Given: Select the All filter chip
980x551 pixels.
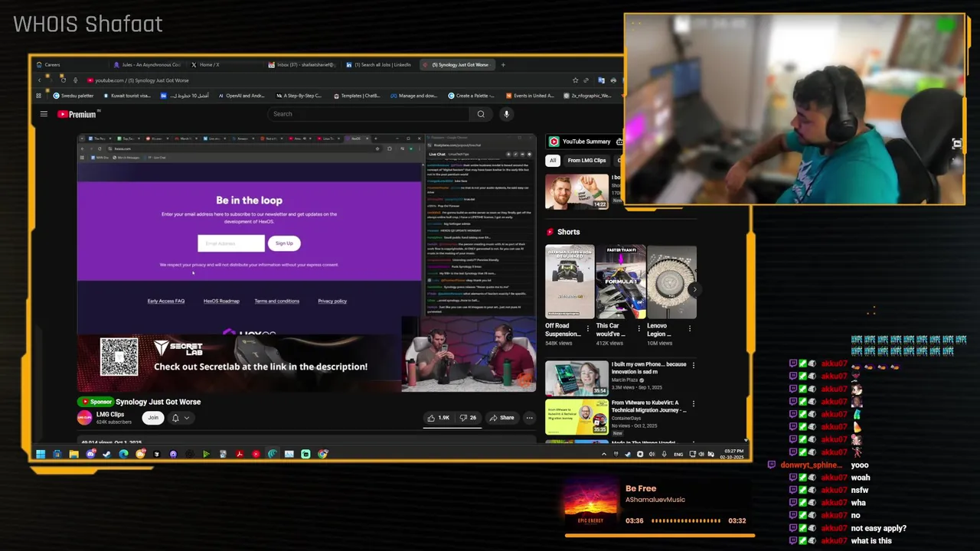Looking at the screenshot, I should pyautogui.click(x=552, y=160).
